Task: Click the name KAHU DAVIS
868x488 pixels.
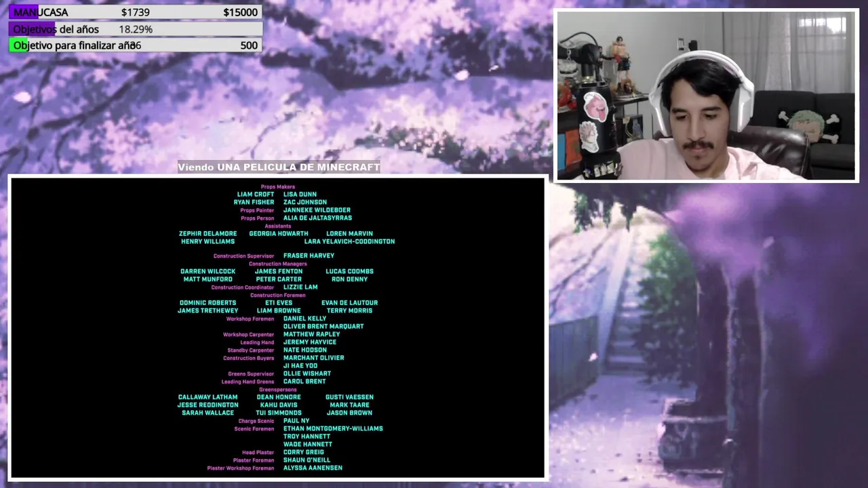Action: point(279,405)
